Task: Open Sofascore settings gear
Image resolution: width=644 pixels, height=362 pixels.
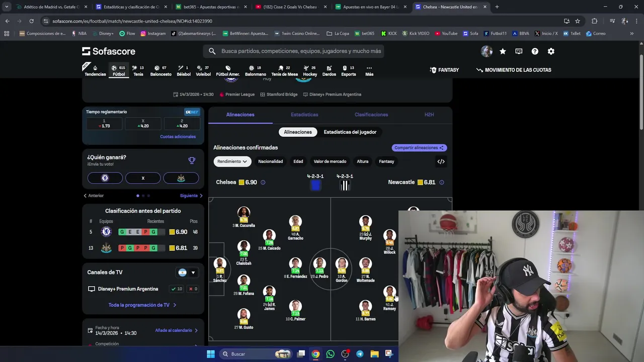Action: coord(551,51)
